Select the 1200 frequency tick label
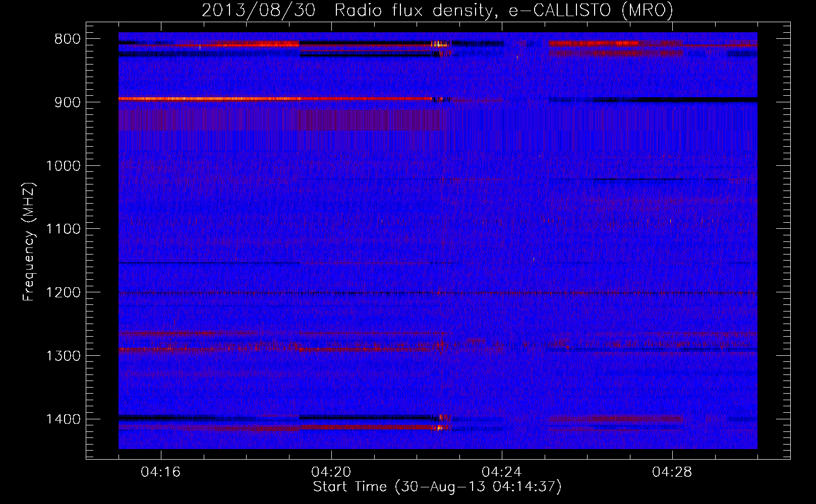The width and height of the screenshot is (816, 504). tap(63, 293)
